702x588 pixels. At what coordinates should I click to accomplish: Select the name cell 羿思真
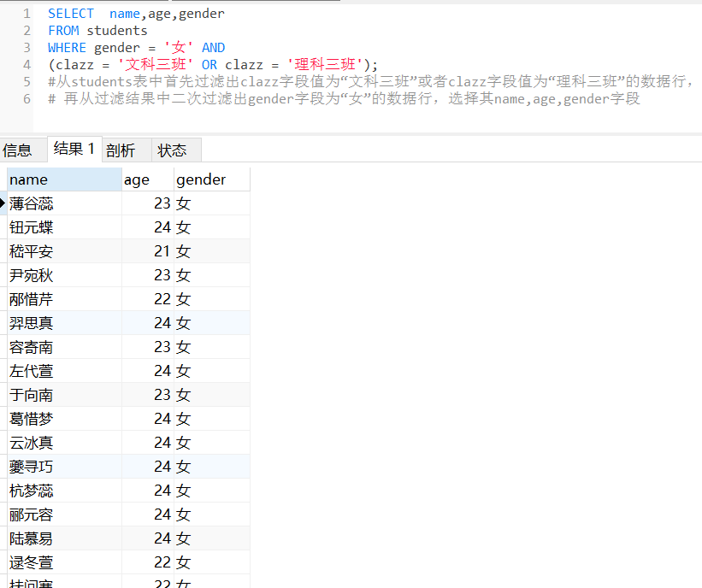(x=64, y=323)
